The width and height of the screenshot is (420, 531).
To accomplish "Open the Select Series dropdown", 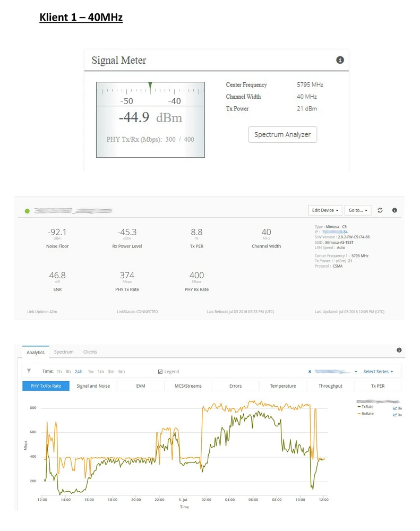I will 378,372.
